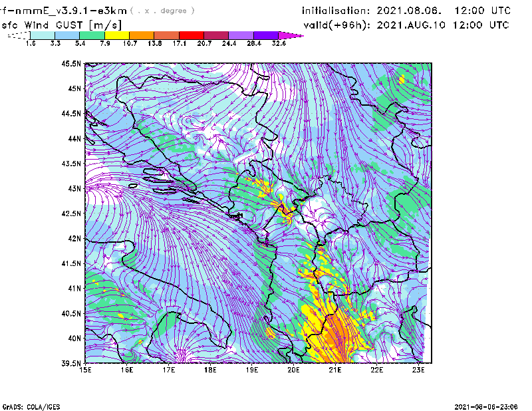Click the legend value 32.6
This screenshot has height=411, width=532.
point(279,43)
